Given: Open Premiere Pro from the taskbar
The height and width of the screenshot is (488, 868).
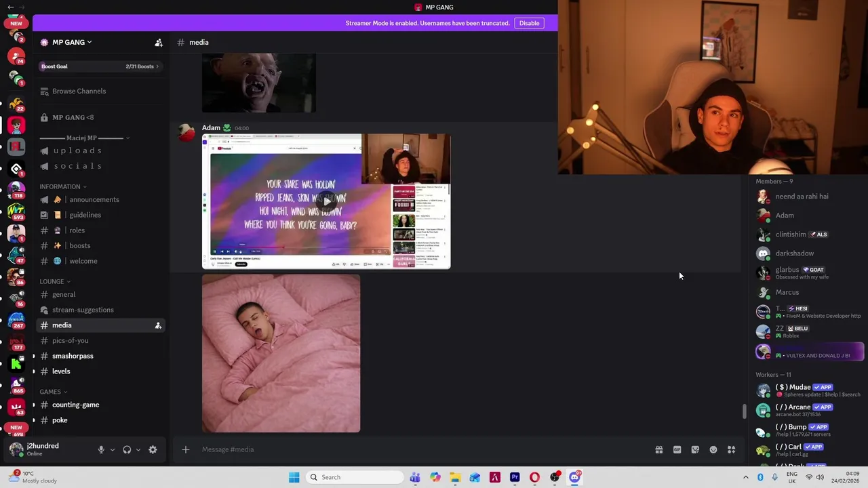Looking at the screenshot, I should 515,477.
